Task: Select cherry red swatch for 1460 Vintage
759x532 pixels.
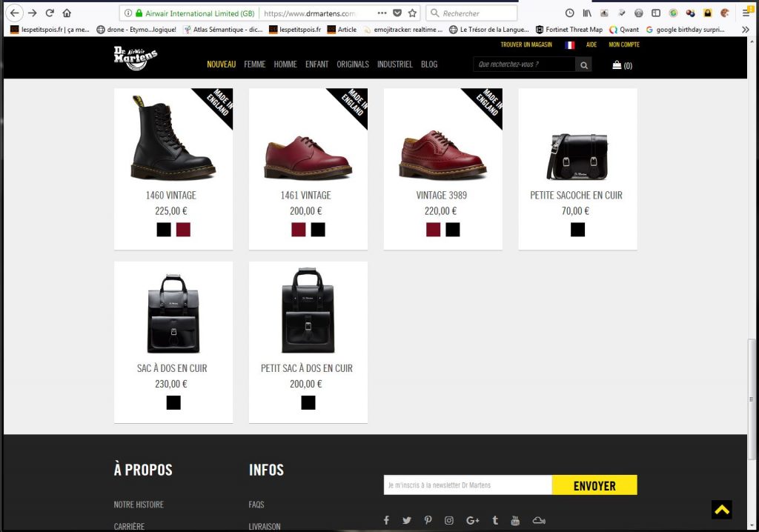Action: pyautogui.click(x=183, y=230)
